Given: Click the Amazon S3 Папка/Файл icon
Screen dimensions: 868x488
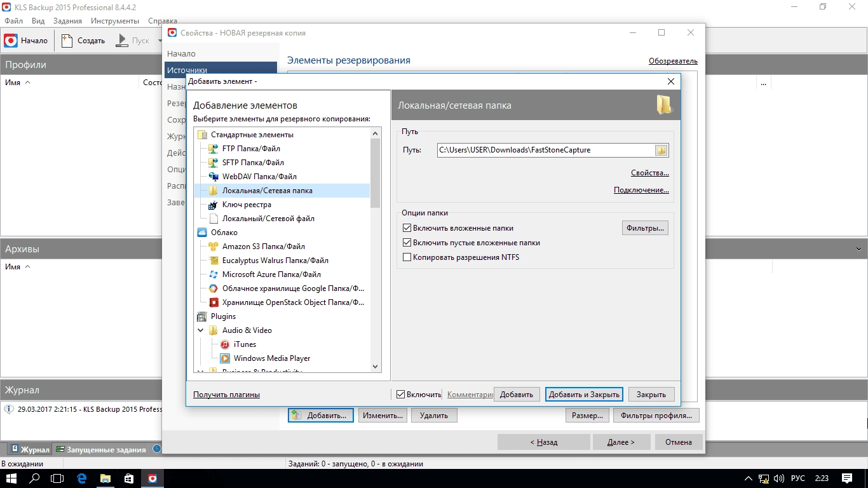Looking at the screenshot, I should pyautogui.click(x=214, y=247).
